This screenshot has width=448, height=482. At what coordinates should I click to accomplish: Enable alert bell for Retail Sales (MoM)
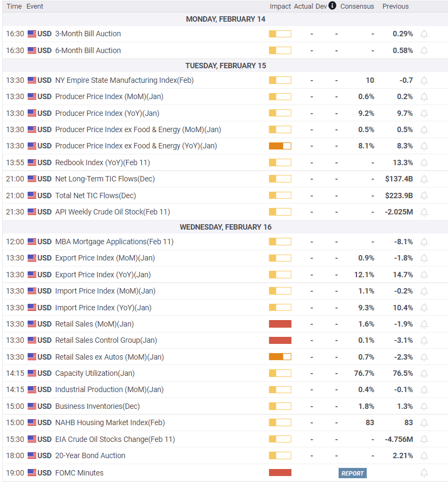pyautogui.click(x=424, y=324)
